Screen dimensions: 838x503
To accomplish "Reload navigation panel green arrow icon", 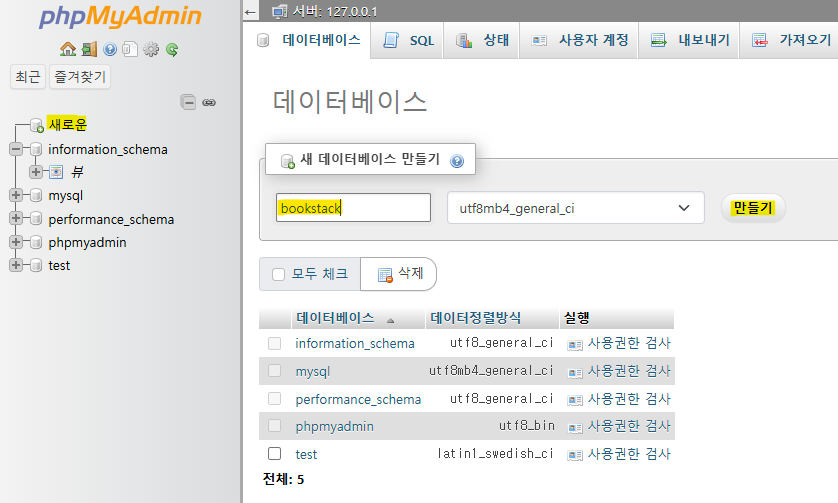I will [x=172, y=49].
